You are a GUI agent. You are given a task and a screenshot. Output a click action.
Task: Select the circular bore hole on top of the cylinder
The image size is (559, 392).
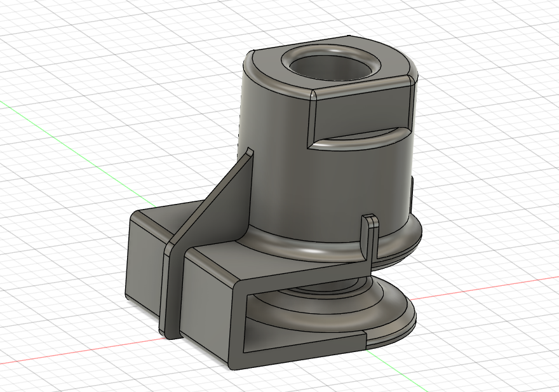(x=330, y=69)
